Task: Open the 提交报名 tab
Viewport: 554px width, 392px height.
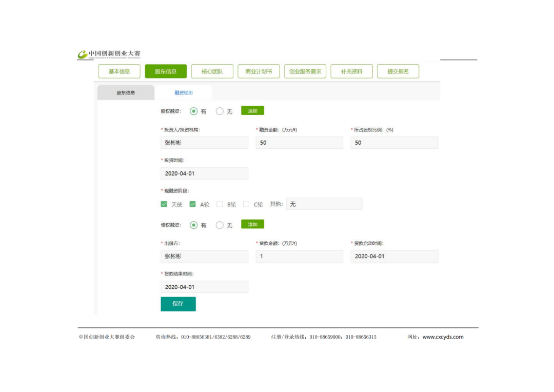Action: click(x=398, y=71)
